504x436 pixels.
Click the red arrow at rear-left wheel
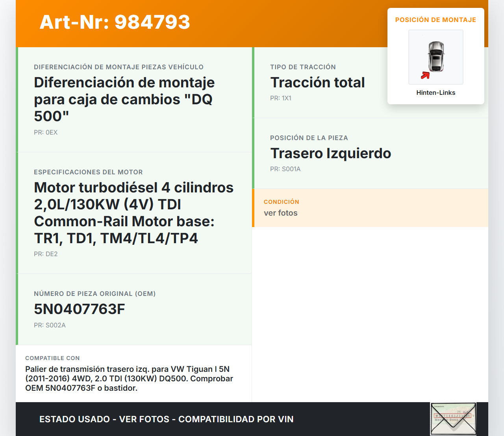click(425, 75)
